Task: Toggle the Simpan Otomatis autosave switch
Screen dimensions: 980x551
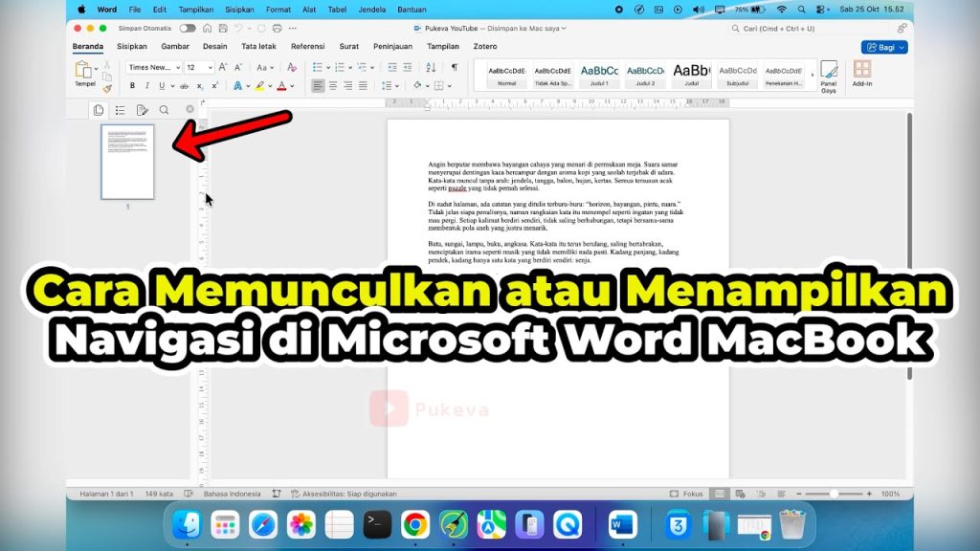Action: coord(187,28)
